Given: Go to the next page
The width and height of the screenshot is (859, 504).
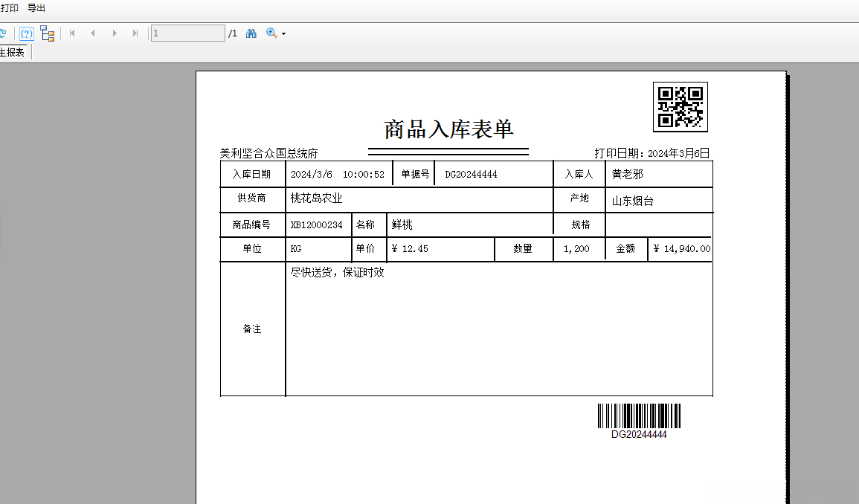Looking at the screenshot, I should tap(115, 33).
